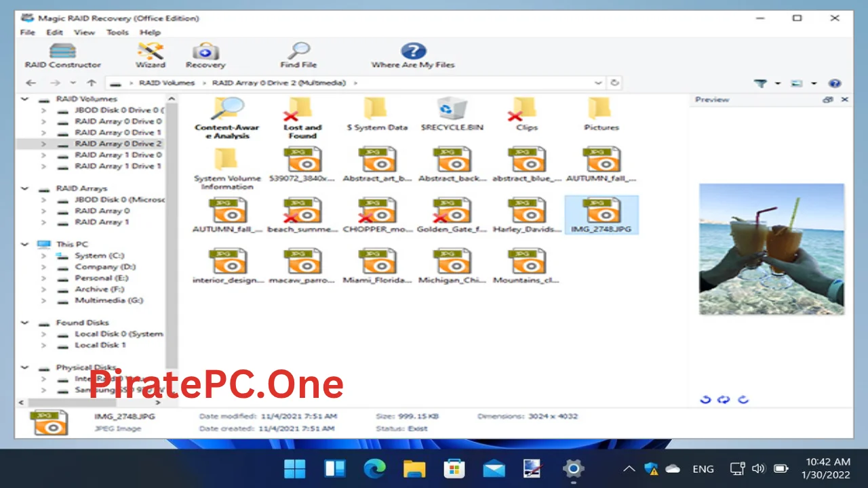The width and height of the screenshot is (868, 488).
Task: Collapse the Found Disks tree node
Action: tap(25, 323)
